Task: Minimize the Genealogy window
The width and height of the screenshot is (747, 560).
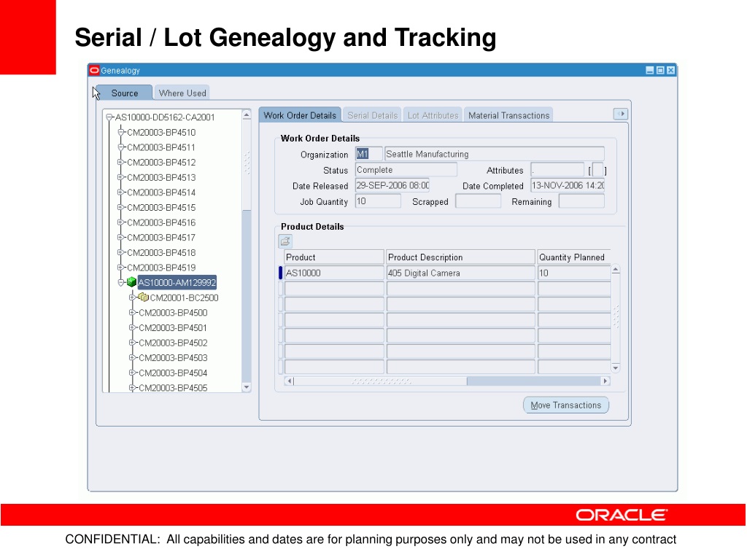Action: click(x=649, y=71)
